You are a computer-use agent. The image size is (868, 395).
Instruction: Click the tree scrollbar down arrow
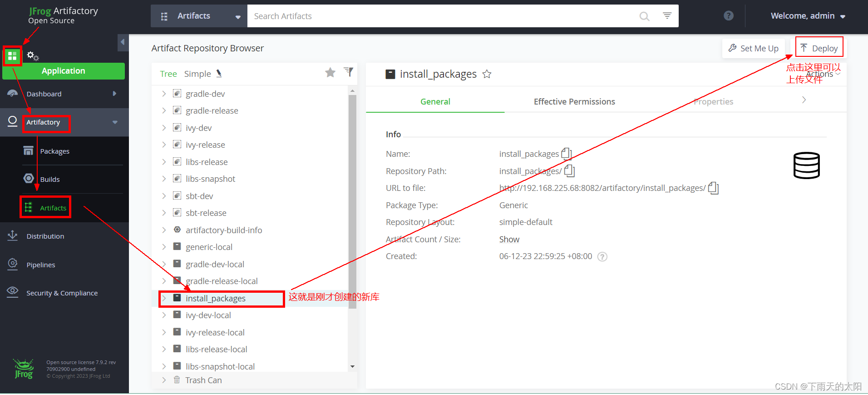click(352, 366)
